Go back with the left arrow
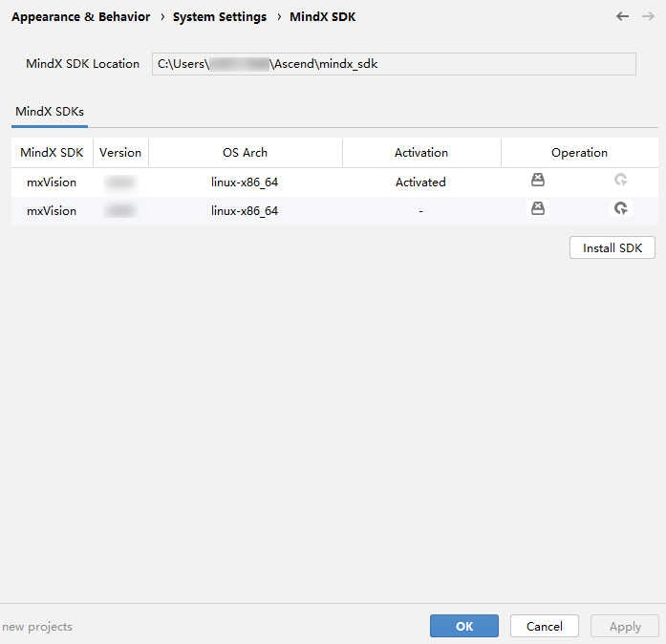Viewport: 666px width, 644px height. point(622,16)
